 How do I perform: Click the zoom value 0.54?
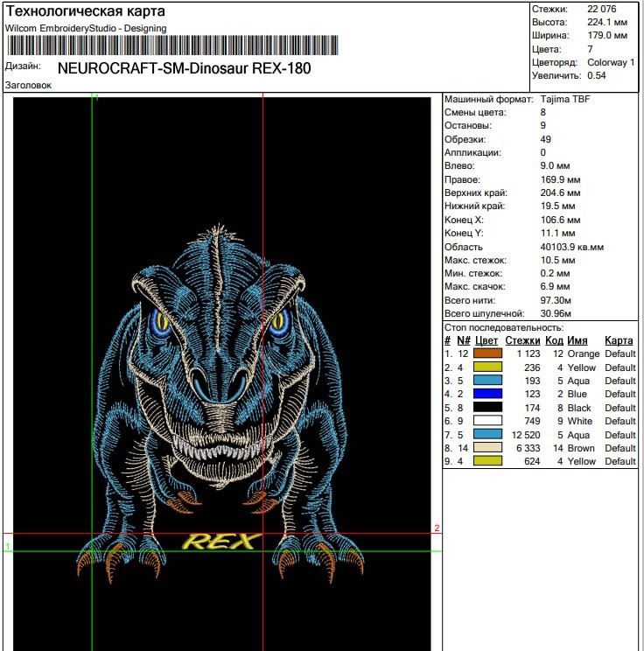[x=596, y=75]
